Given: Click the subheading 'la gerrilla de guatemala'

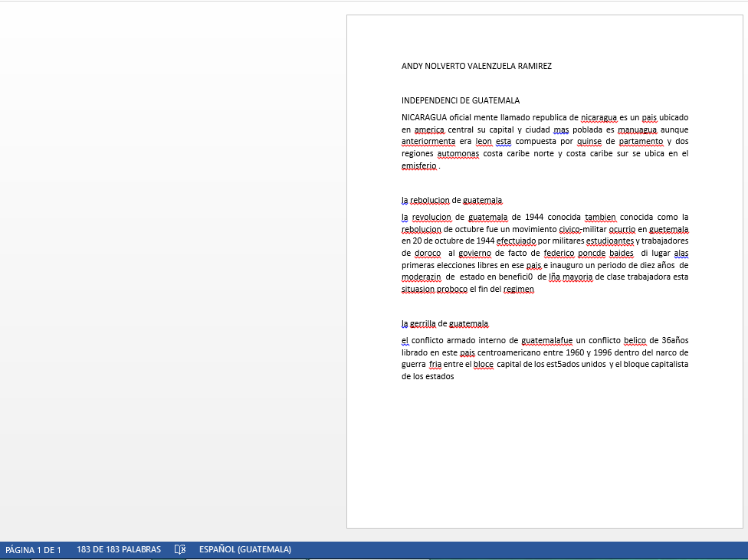Looking at the screenshot, I should tap(445, 324).
